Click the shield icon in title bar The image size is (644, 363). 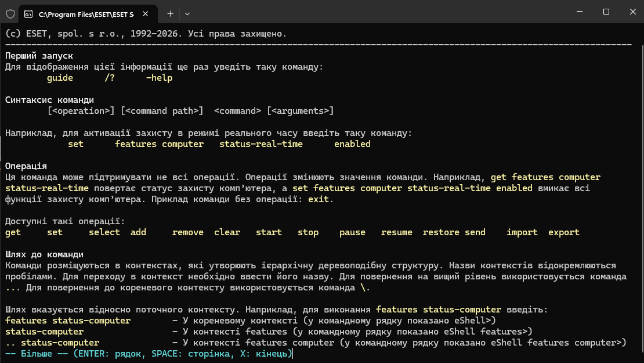pyautogui.click(x=10, y=14)
